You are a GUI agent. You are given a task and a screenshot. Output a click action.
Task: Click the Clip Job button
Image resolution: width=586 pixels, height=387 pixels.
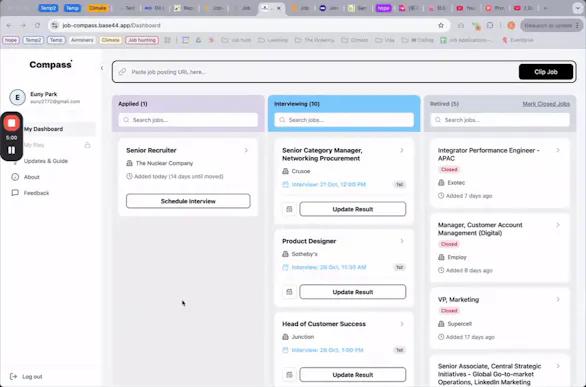(546, 72)
